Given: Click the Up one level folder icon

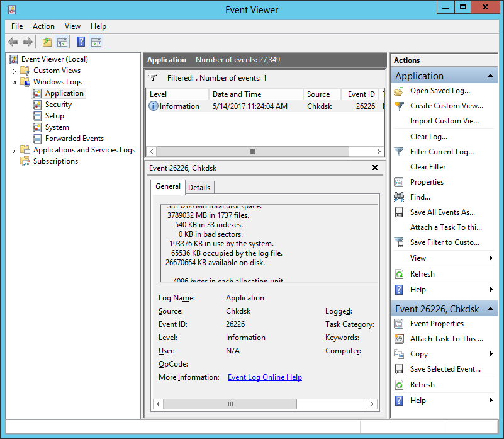Looking at the screenshot, I should coord(47,42).
